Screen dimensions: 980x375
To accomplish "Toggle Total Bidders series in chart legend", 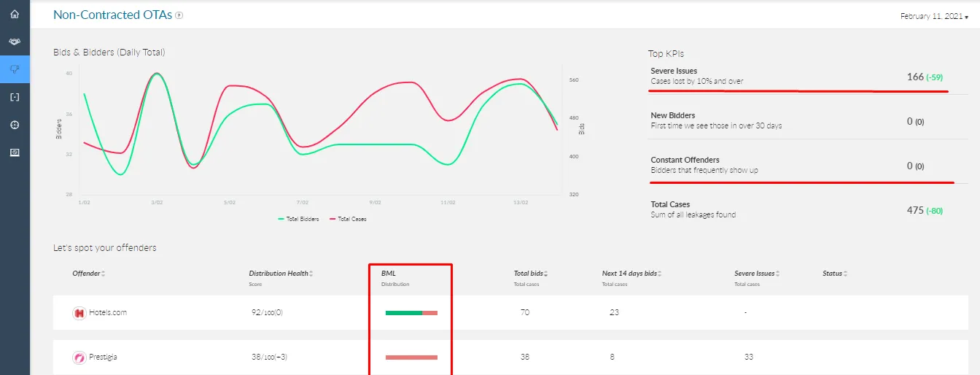I will [299, 219].
